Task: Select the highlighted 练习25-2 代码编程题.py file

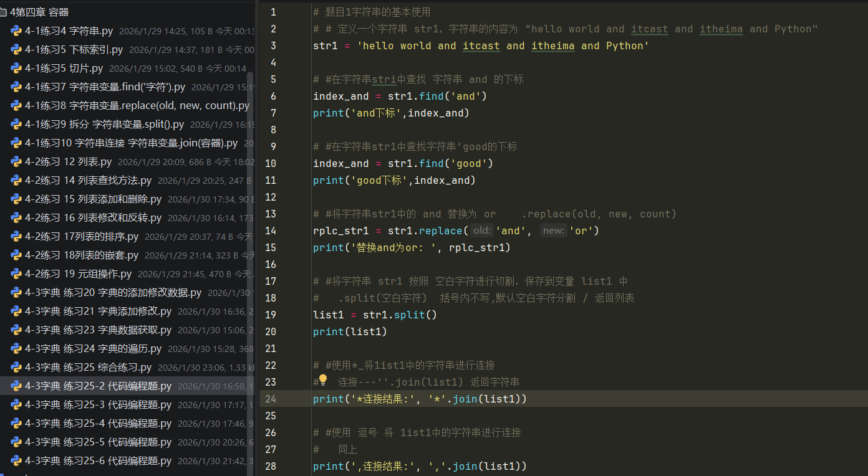Action: tap(98, 386)
